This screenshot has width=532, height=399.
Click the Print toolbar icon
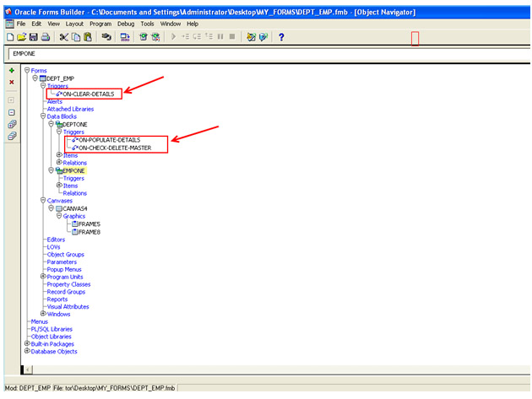click(46, 37)
